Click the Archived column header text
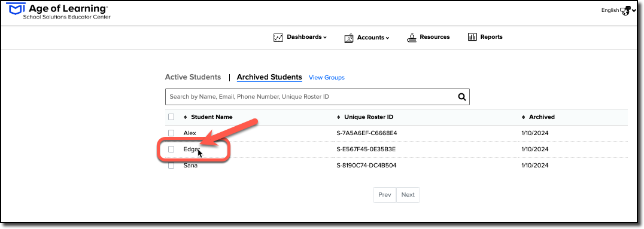 point(542,117)
